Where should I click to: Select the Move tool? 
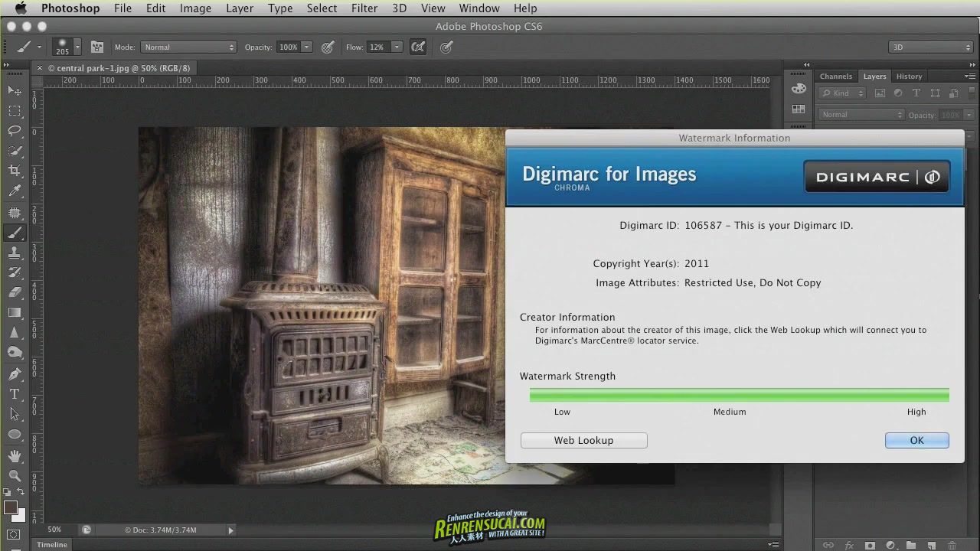click(15, 91)
